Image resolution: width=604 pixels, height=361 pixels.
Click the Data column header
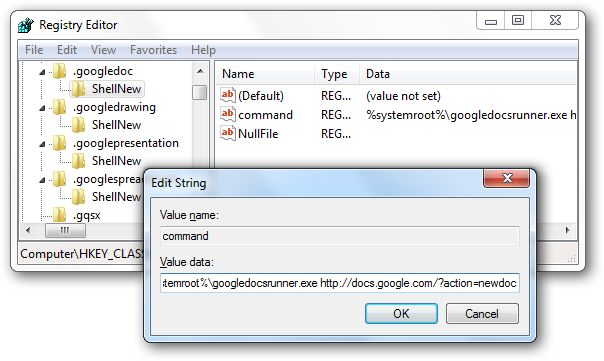click(x=468, y=74)
